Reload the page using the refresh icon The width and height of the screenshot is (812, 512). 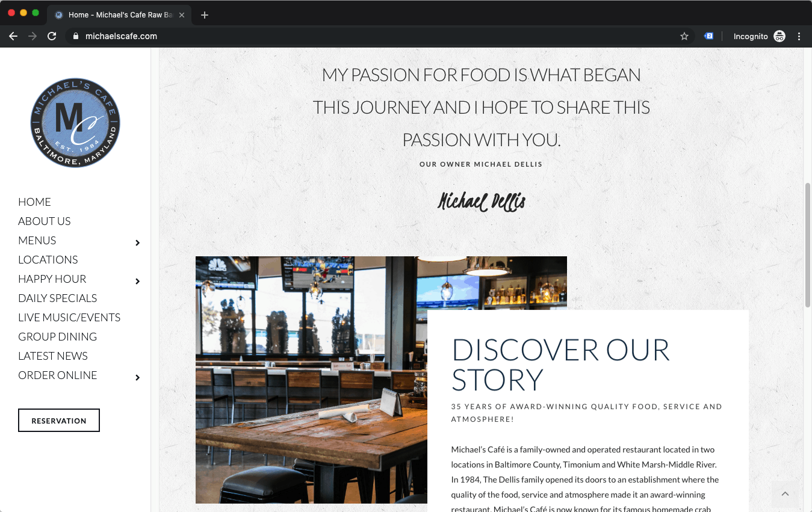tap(52, 36)
